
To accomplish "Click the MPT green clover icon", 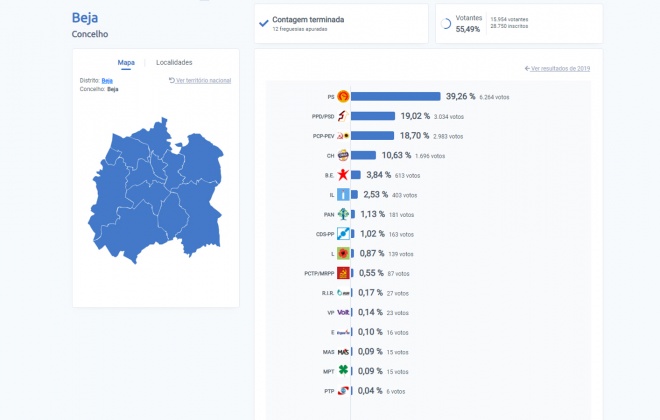I will (343, 371).
